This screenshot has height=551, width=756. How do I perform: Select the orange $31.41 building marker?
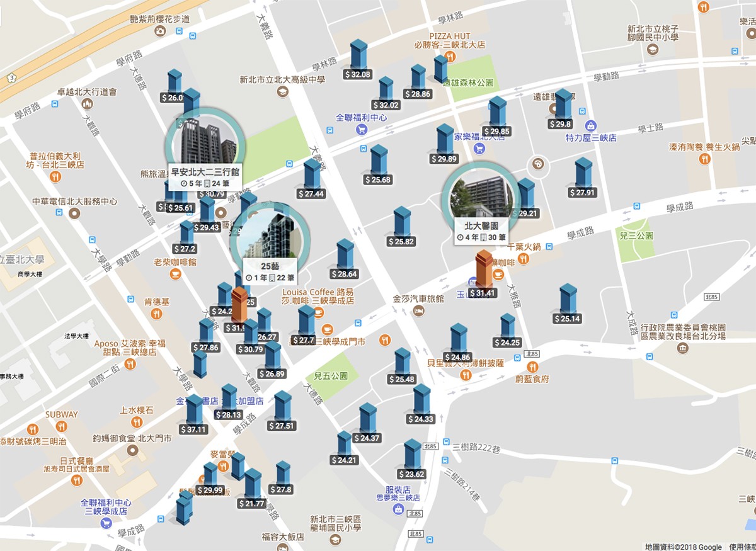pos(484,275)
